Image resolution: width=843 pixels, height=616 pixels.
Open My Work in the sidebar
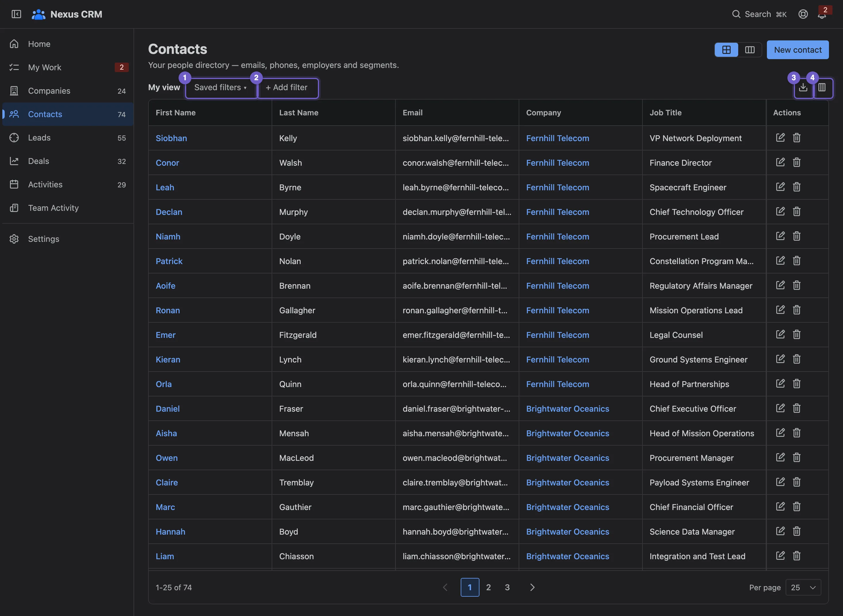coord(68,68)
